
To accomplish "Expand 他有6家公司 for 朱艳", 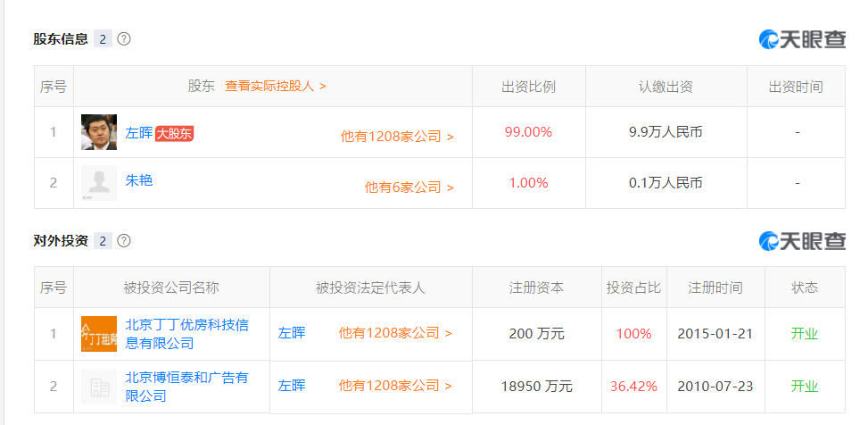I will [409, 187].
